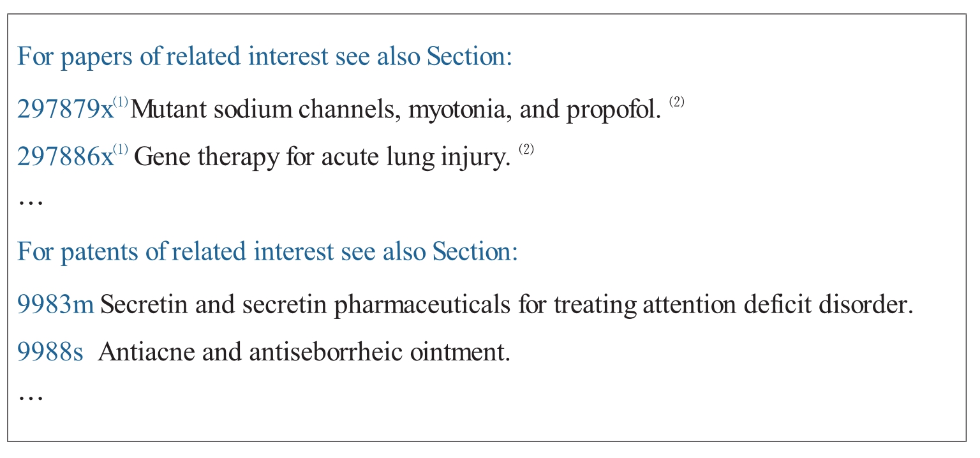The image size is (980, 458).
Task: Select the Gene therapy for acute lung injury title
Action: point(322,157)
